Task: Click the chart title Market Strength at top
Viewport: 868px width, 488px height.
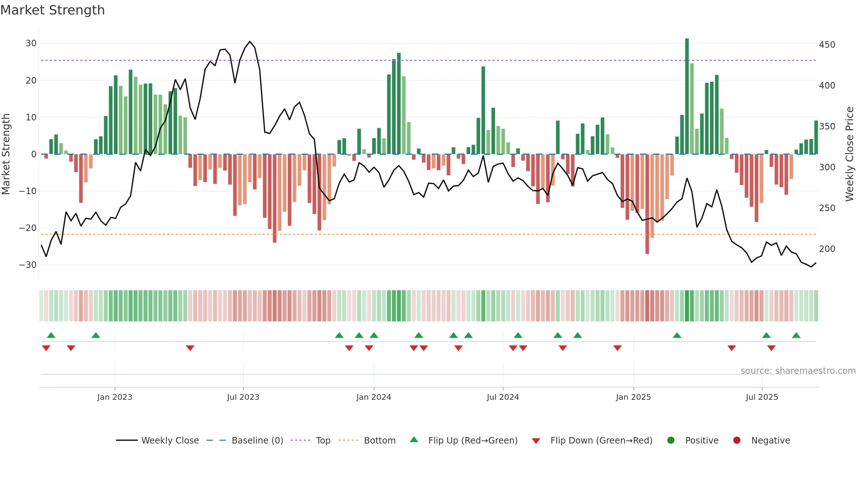Action: [53, 10]
